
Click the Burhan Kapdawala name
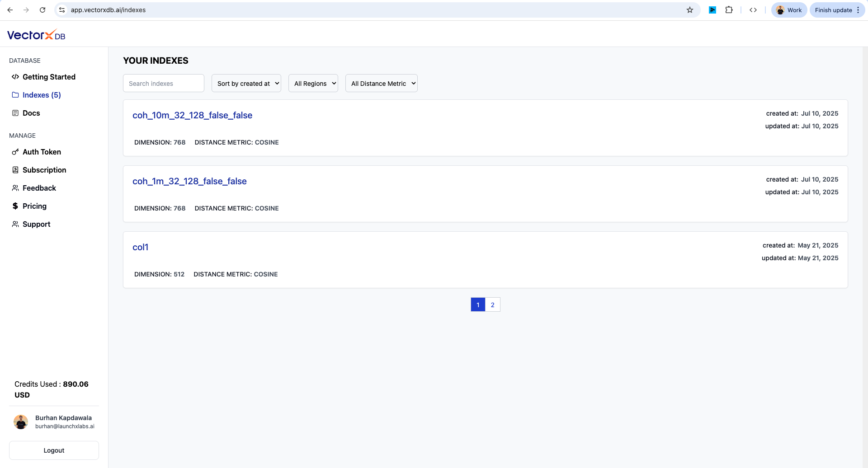(x=63, y=418)
